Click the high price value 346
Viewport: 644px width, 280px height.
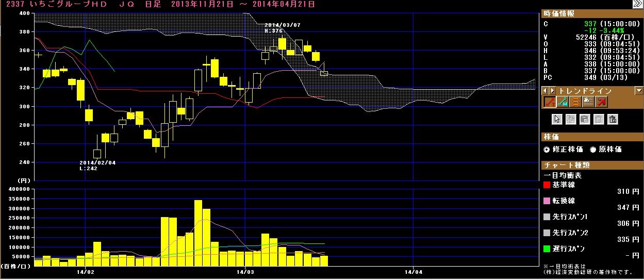590,51
